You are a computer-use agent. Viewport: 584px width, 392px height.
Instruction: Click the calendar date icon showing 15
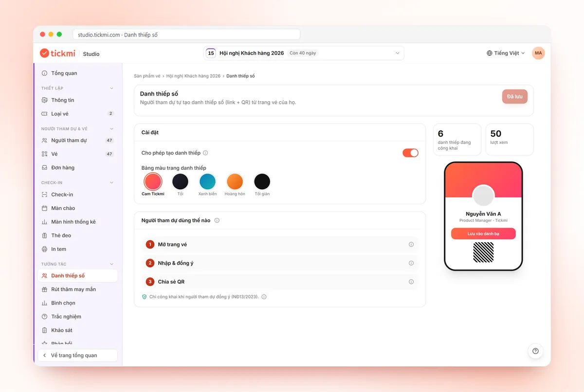pos(211,53)
